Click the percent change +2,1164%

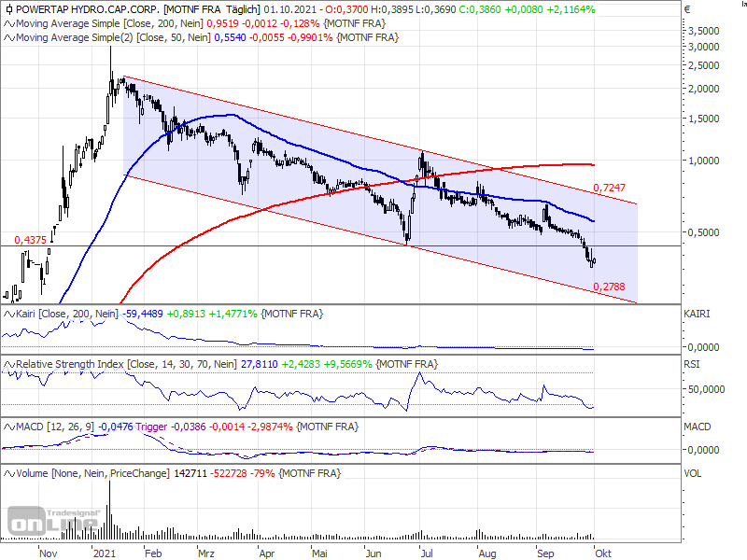tap(571, 9)
